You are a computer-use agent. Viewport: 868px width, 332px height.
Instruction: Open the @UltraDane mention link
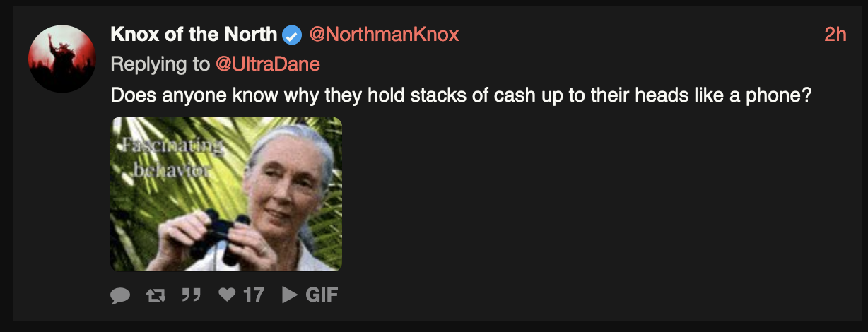[x=268, y=64]
